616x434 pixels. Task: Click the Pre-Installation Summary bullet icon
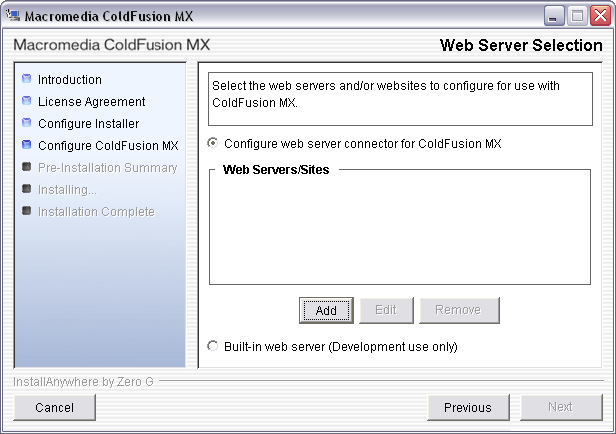point(26,167)
